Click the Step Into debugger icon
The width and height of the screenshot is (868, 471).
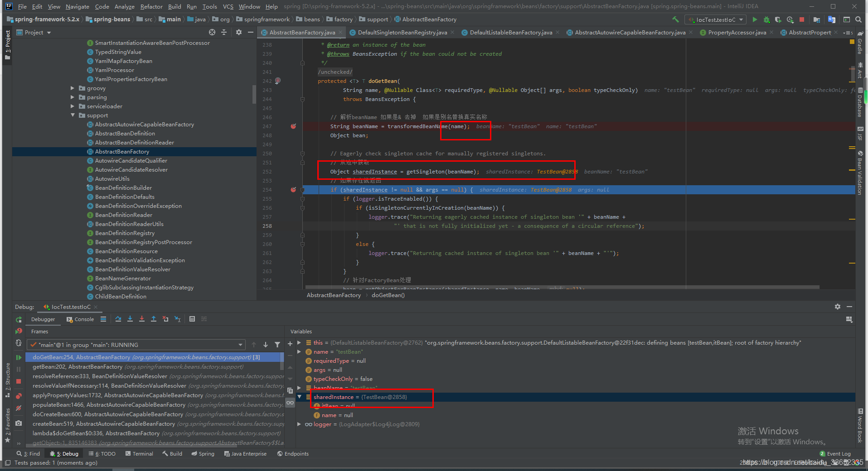tap(130, 319)
